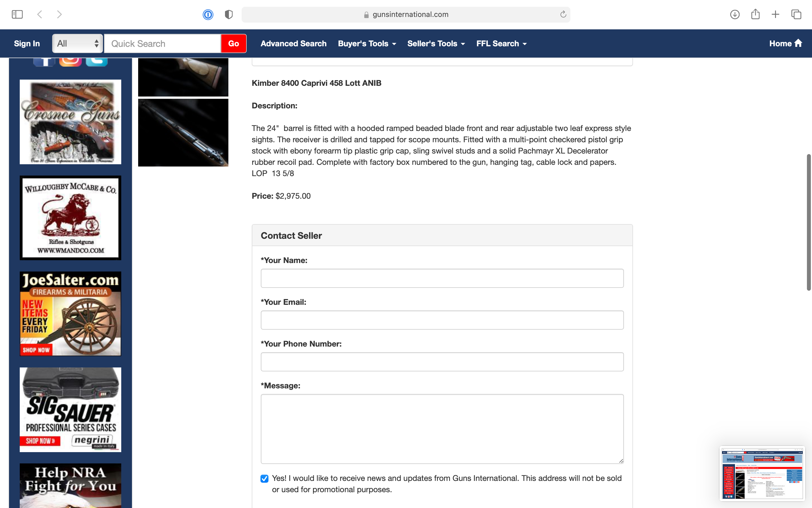Show the tab overview
Screen dimensions: 812x508
pyautogui.click(x=796, y=14)
